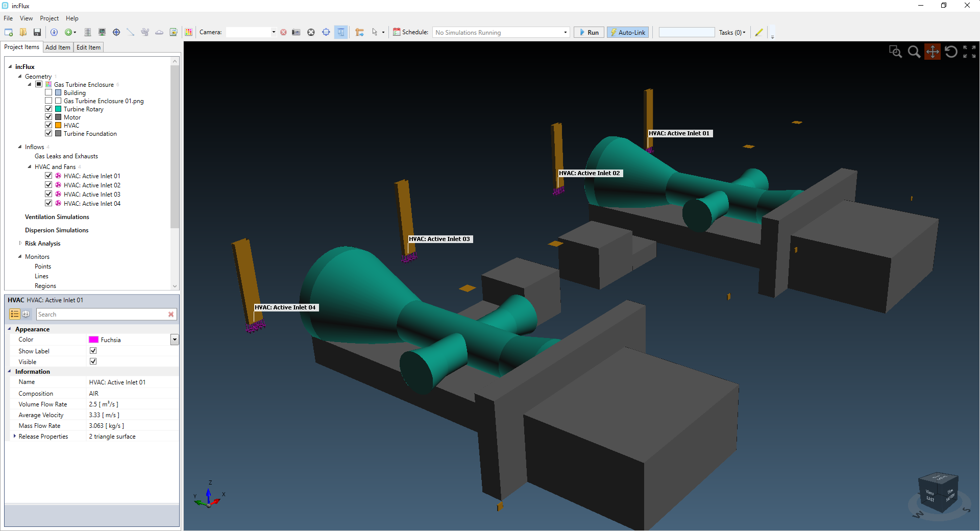Click the color grid palette icon
The width and height of the screenshot is (980, 531).
coord(189,32)
